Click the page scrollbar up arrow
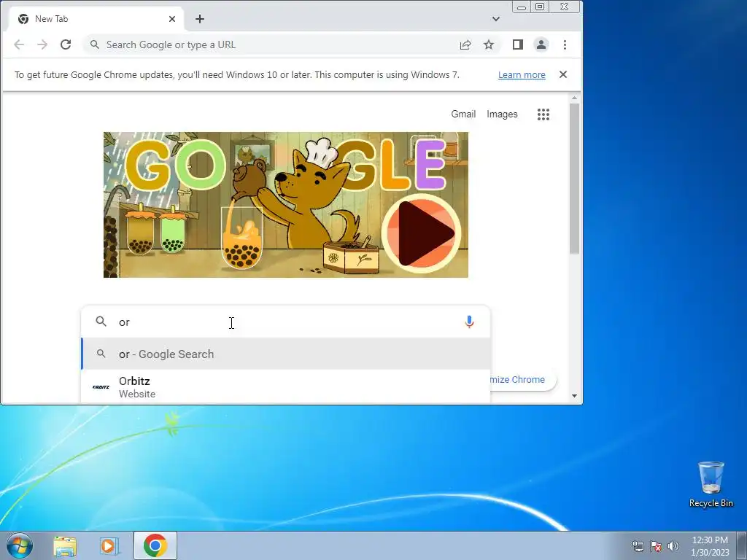 click(575, 98)
